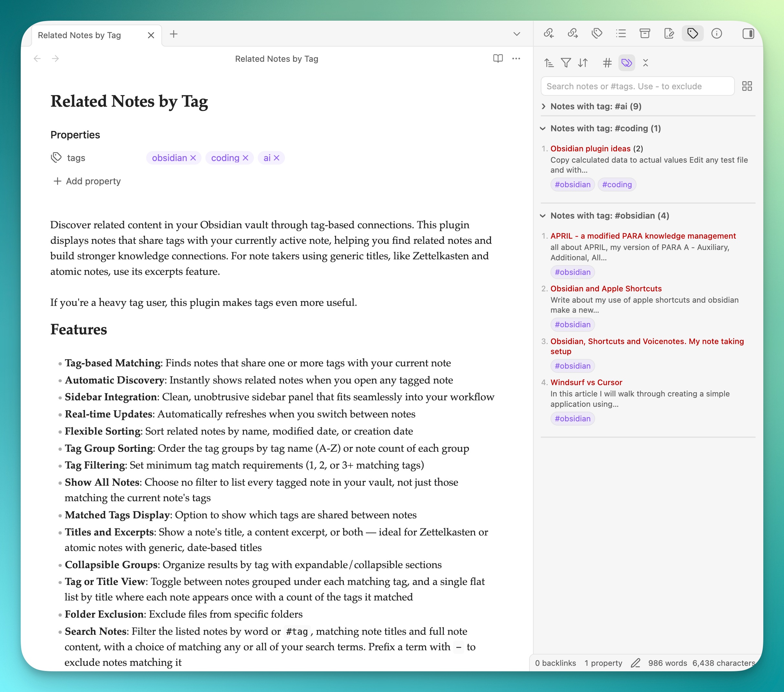Screen dimensions: 784x692
Task: Click #obsidian pill under Obsidian plugin ideas
Action: pyautogui.click(x=573, y=185)
